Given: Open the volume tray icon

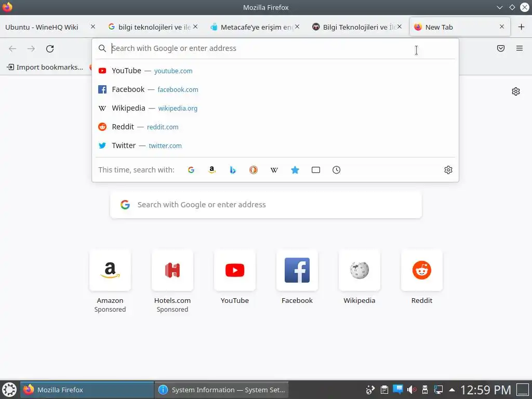Looking at the screenshot, I should 411,390.
